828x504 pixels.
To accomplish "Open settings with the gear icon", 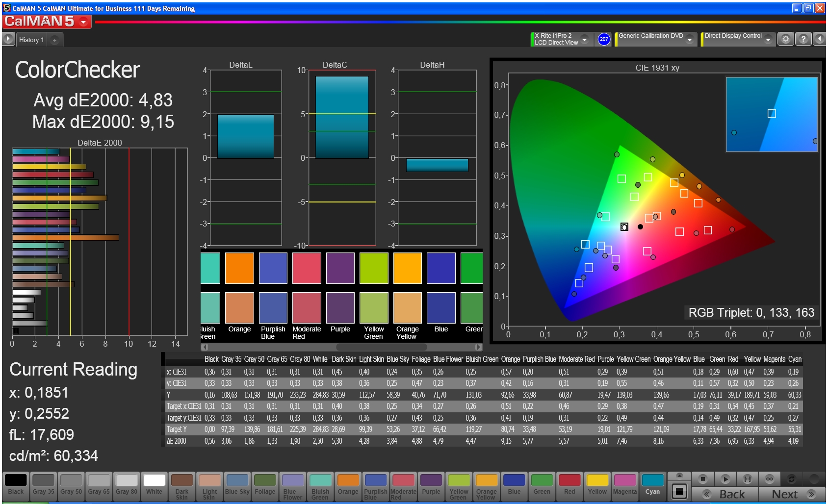I will pos(785,39).
